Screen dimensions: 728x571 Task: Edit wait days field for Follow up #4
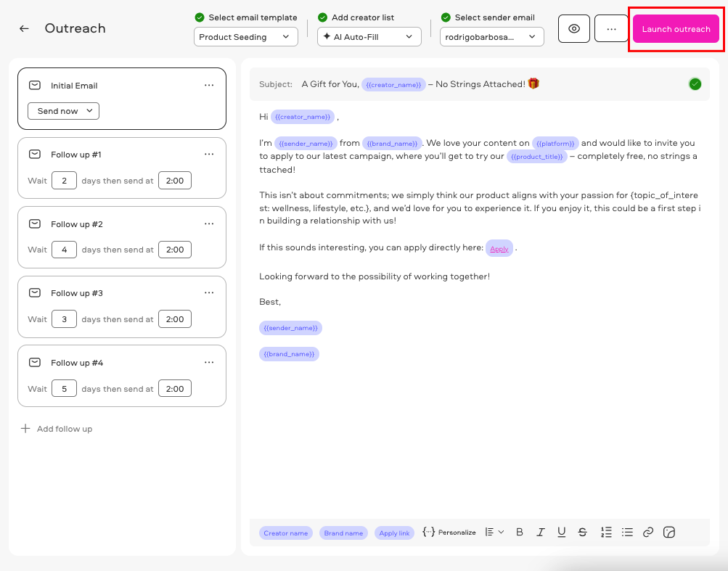pos(64,389)
